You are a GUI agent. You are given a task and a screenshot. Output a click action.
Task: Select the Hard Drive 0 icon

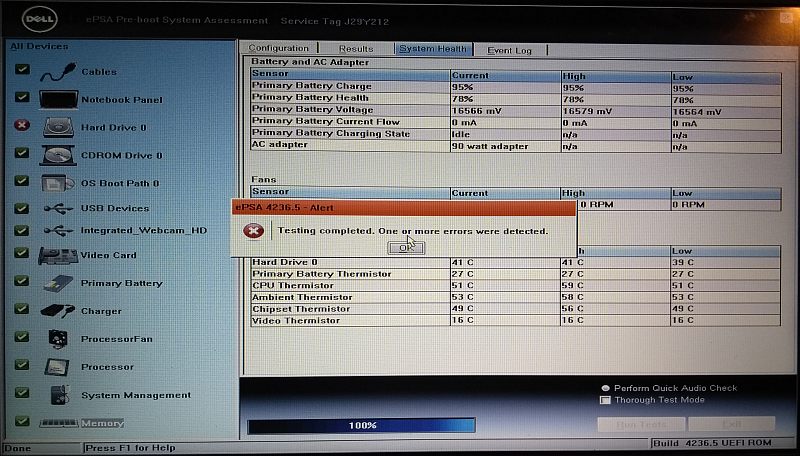click(58, 128)
